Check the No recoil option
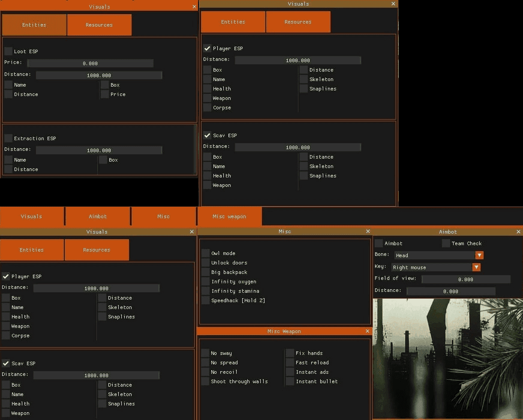This screenshot has width=523, height=420. click(205, 372)
